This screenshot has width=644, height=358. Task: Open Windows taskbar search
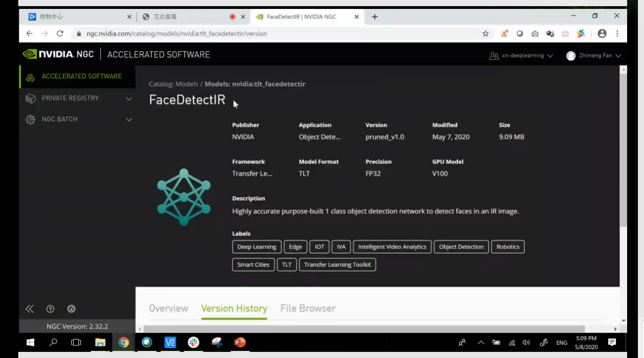pyautogui.click(x=54, y=342)
